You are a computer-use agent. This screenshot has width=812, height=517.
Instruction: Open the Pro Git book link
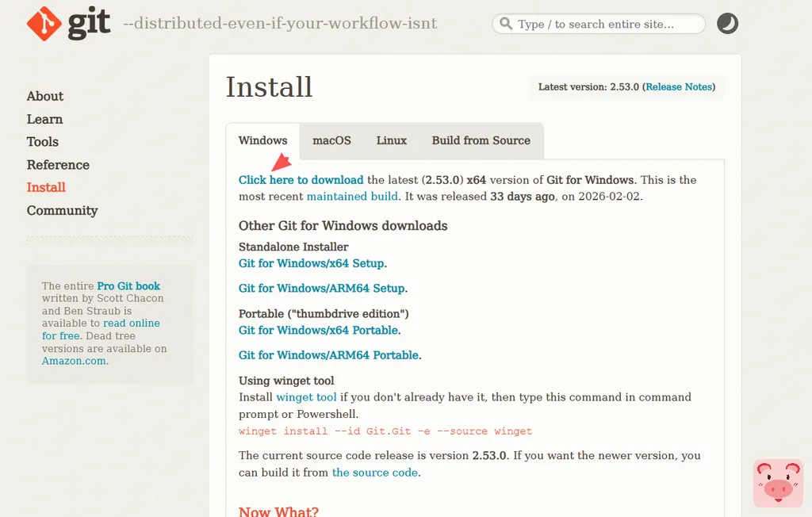128,286
